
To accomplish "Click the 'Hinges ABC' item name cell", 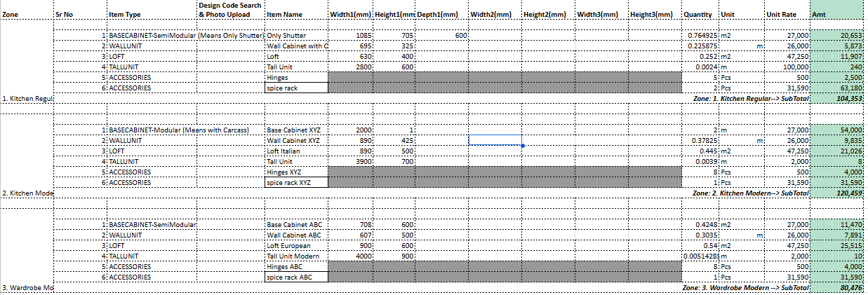I will click(x=296, y=267).
